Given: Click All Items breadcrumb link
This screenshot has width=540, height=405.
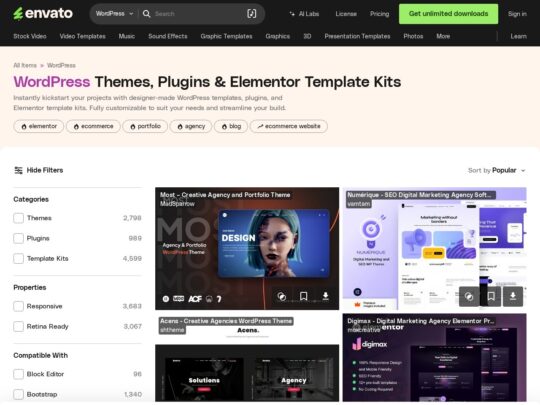Looking at the screenshot, I should click(x=25, y=65).
